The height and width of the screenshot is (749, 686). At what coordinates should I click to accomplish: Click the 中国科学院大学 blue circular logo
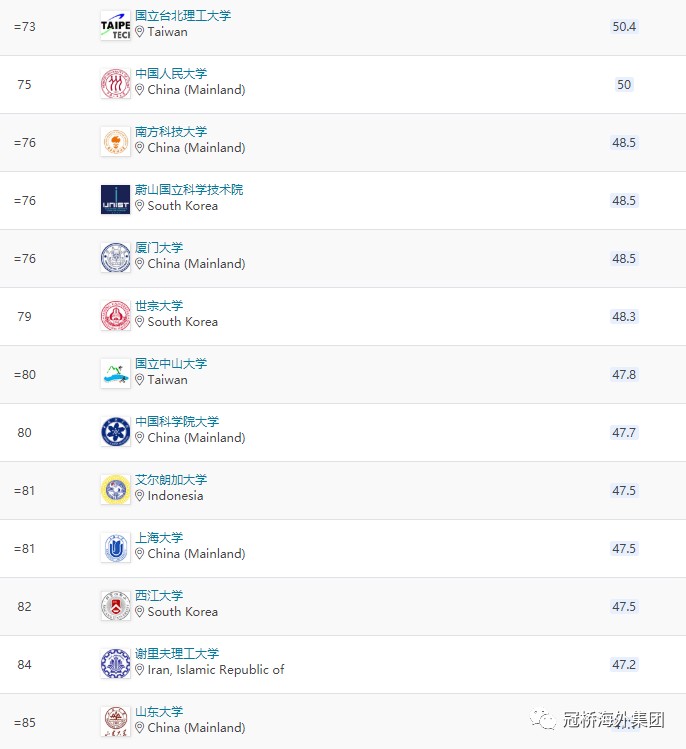click(115, 432)
